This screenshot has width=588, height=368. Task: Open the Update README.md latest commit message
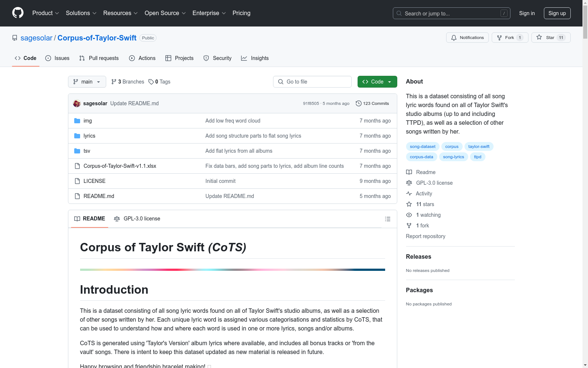point(135,103)
